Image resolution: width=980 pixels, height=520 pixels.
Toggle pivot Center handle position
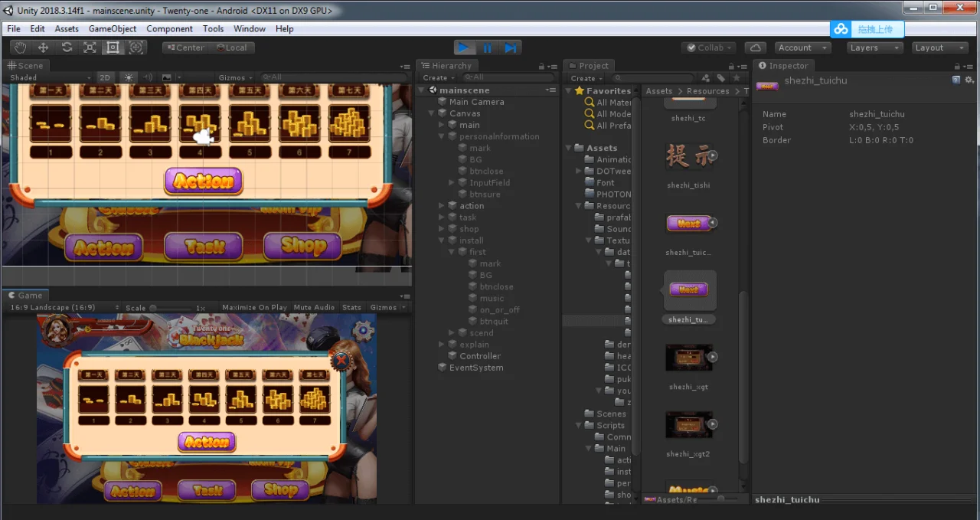click(x=185, y=47)
